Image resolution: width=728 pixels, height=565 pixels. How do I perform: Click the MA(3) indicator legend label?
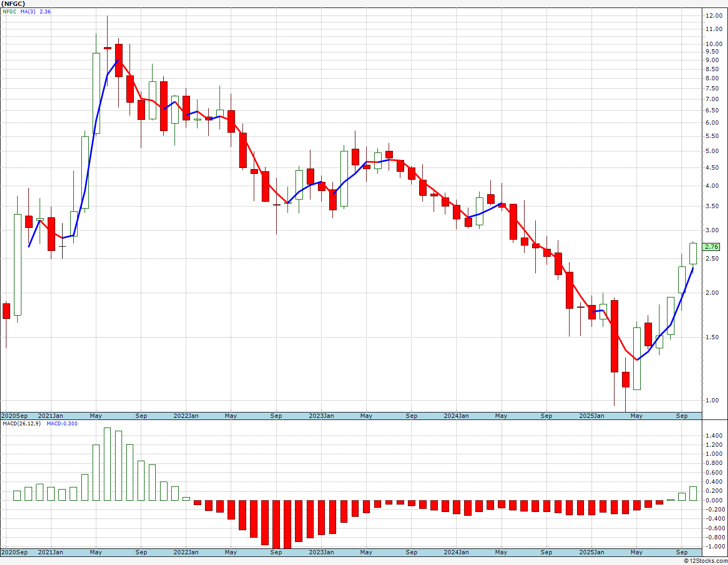(28, 11)
